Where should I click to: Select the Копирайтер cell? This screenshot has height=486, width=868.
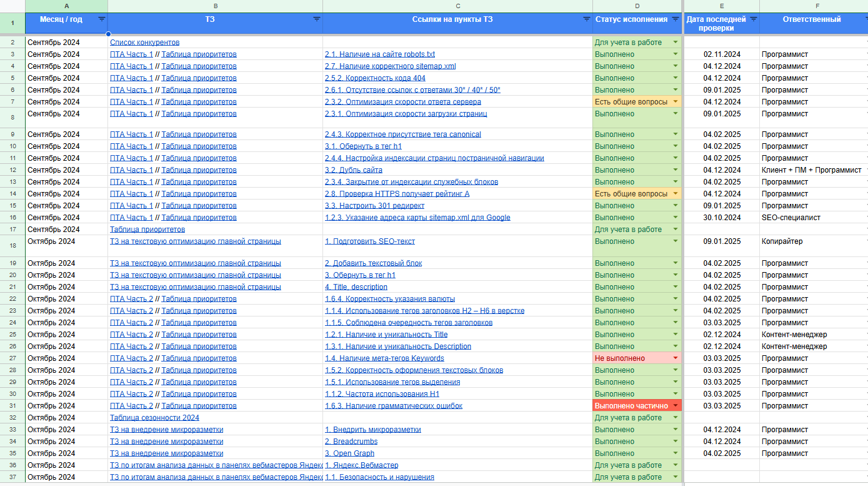(814, 246)
